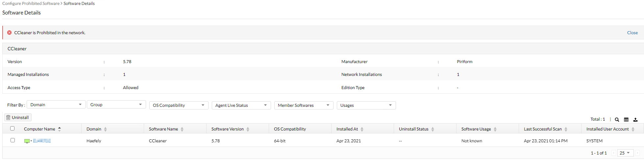Click the green computer monitor icon
The image size is (644, 165).
[27, 141]
